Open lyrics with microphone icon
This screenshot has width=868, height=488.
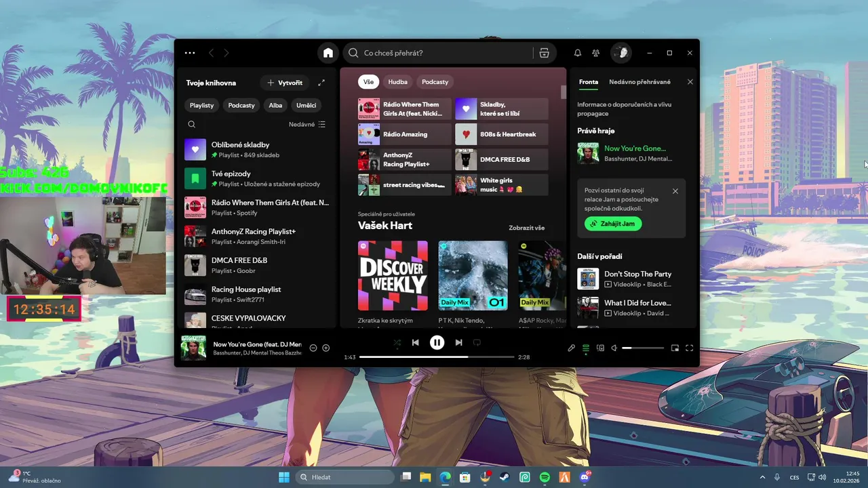click(572, 348)
